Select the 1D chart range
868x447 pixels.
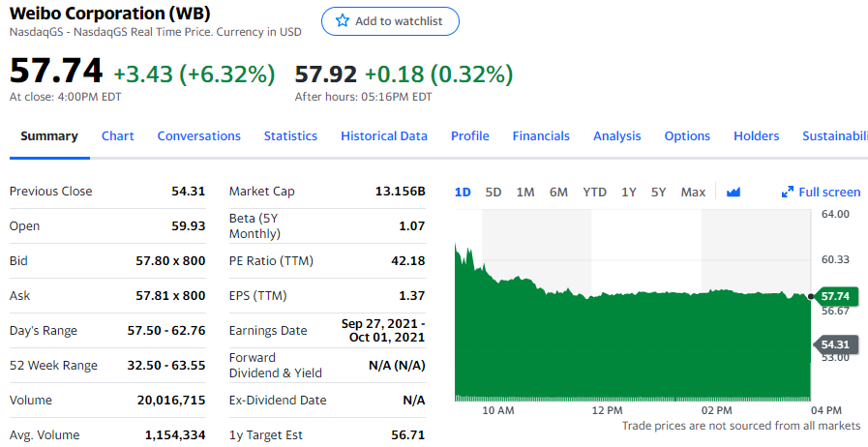coord(463,192)
